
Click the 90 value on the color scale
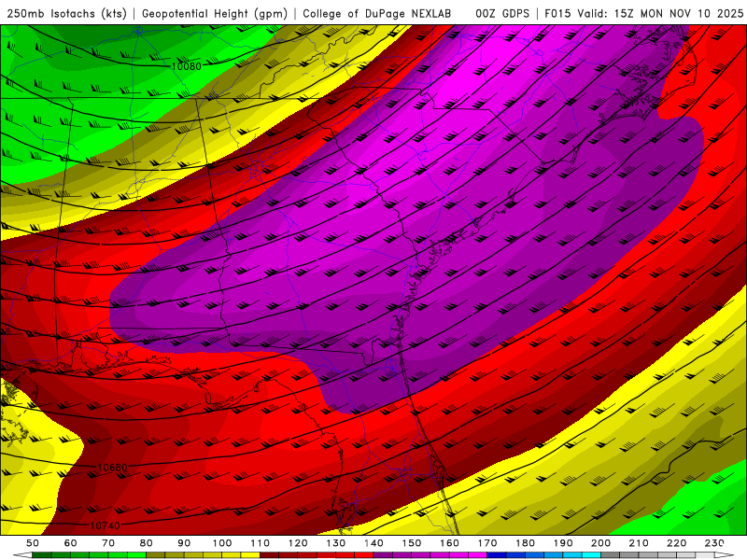(184, 543)
